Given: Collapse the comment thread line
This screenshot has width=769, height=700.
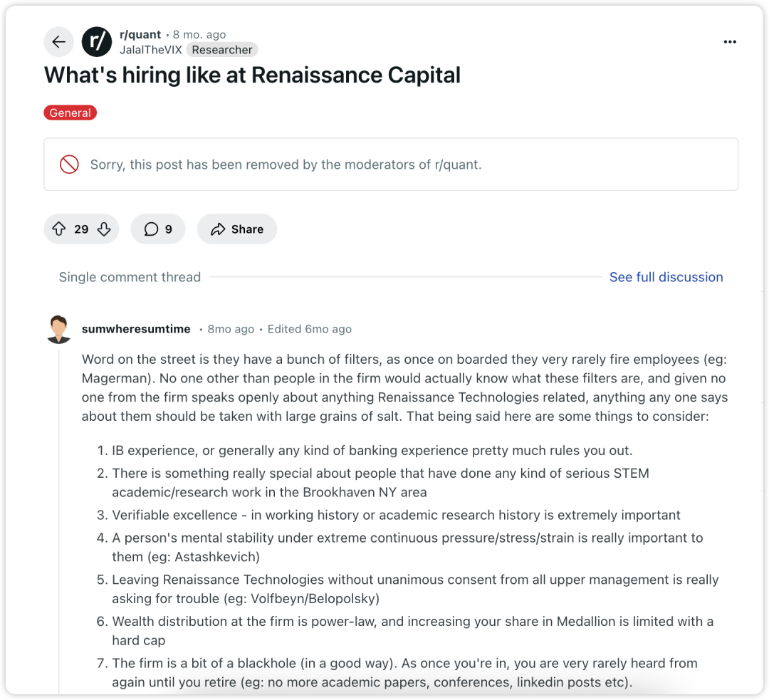Looking at the screenshot, I should tap(59, 520).
